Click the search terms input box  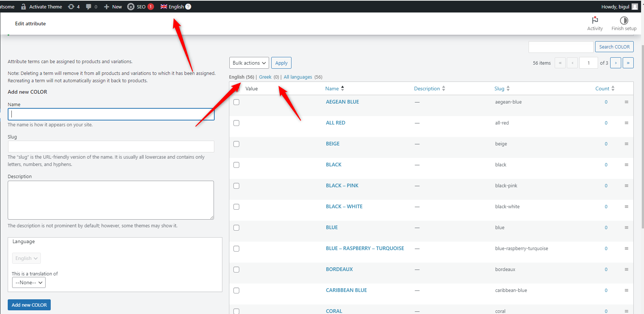pos(561,47)
